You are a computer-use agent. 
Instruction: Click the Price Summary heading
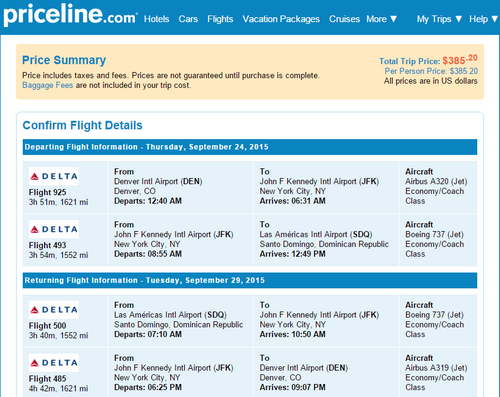tap(64, 60)
